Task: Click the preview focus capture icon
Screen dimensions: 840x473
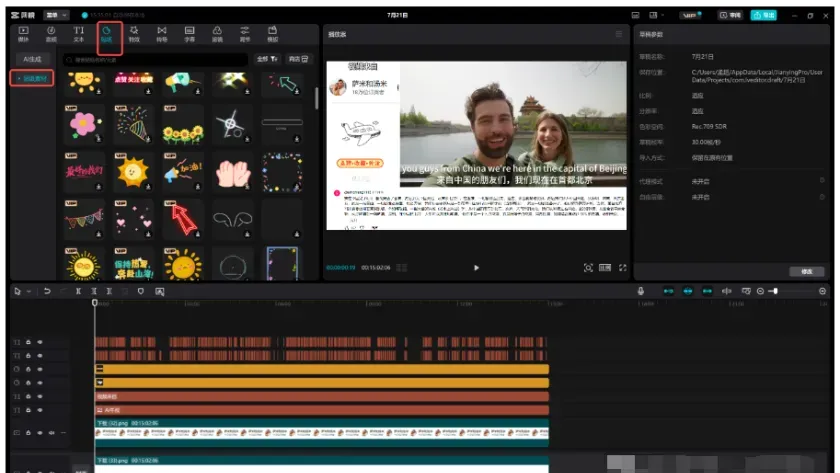Action: [x=588, y=267]
